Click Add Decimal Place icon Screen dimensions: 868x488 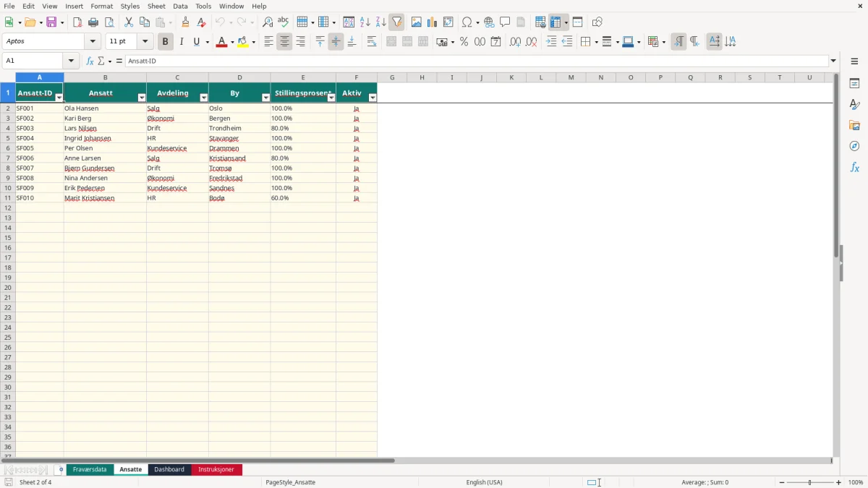pyautogui.click(x=515, y=42)
